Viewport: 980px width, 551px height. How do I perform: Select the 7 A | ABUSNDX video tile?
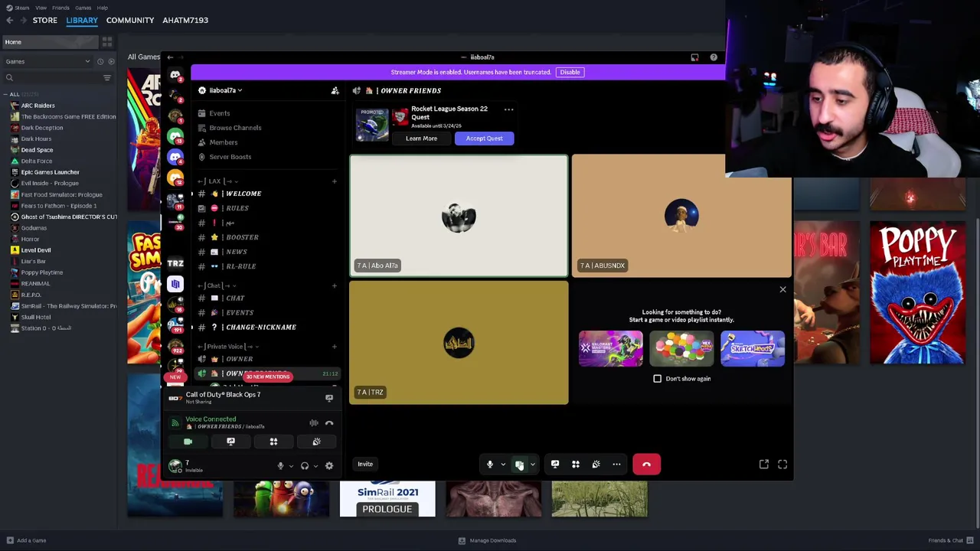(681, 216)
